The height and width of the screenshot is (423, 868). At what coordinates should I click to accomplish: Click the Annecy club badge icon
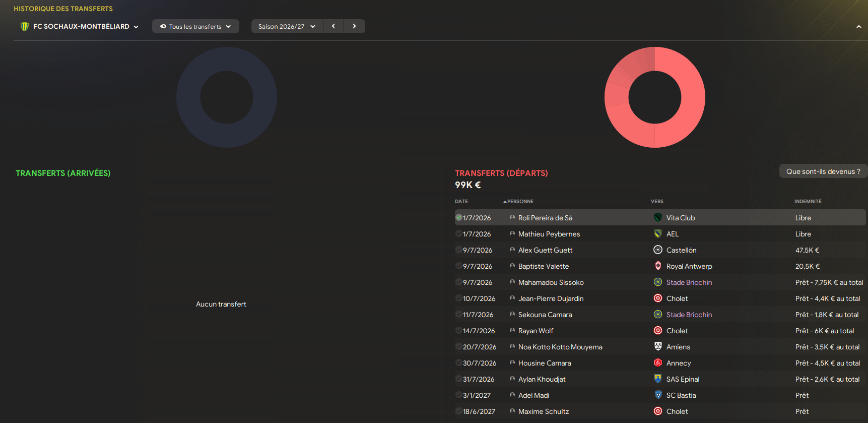657,362
